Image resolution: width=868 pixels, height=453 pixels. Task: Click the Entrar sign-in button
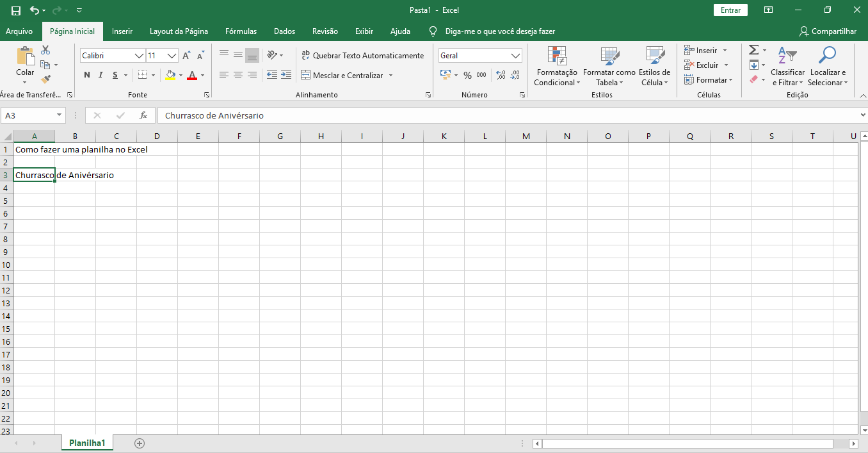coord(730,10)
